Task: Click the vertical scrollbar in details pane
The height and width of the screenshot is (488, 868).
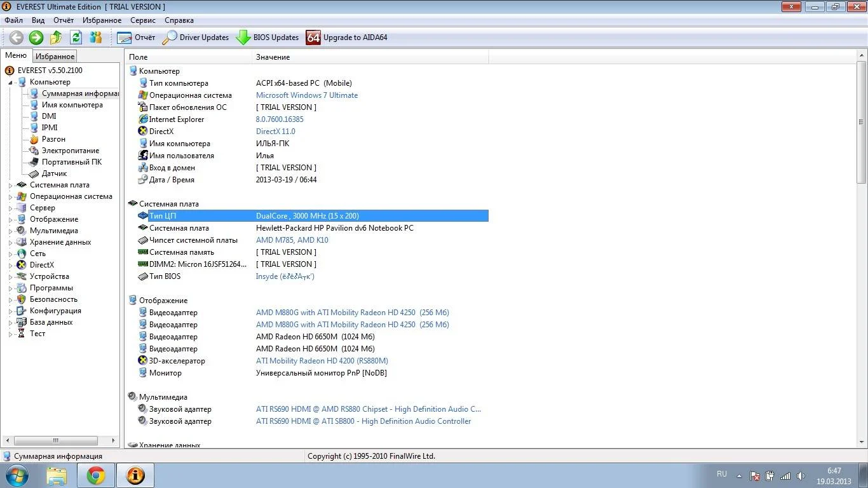Action: (x=862, y=248)
